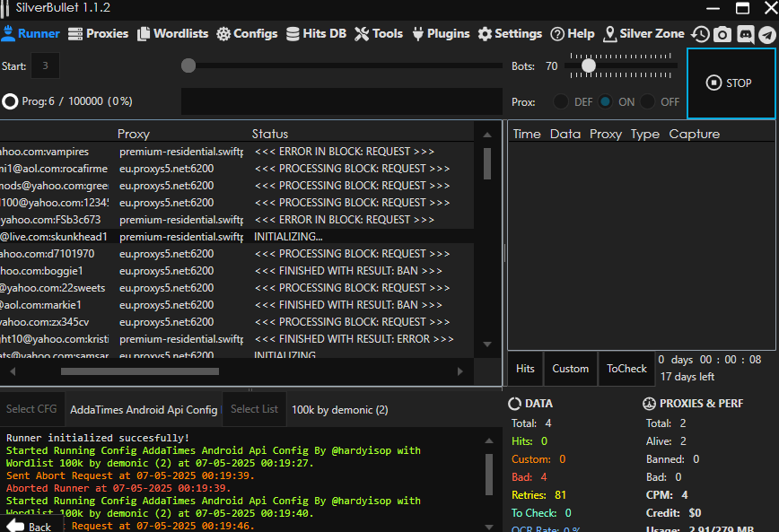This screenshot has width=779, height=532.
Task: Click the bot list scroll-up arrow
Action: click(487, 135)
